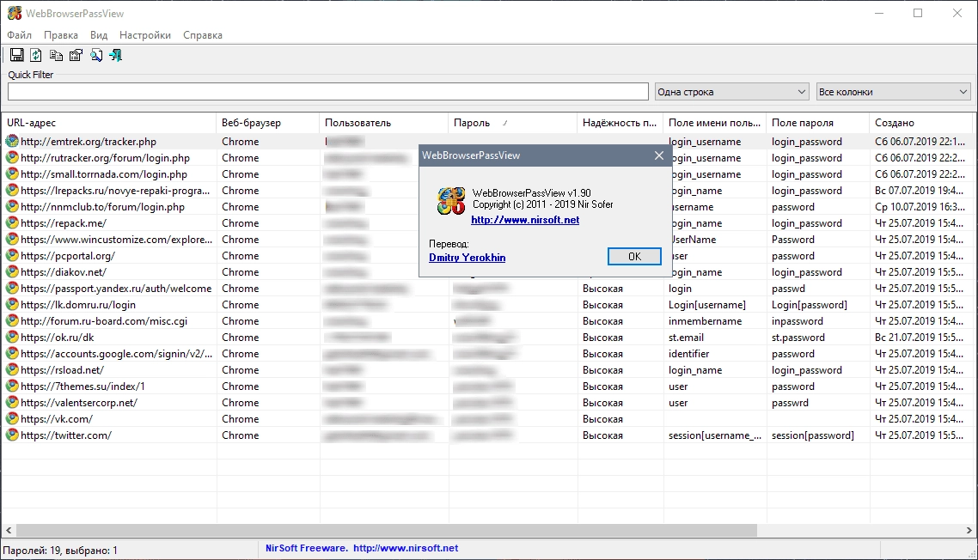
Task: Click the Copy selected items toolbar icon
Action: coord(56,55)
